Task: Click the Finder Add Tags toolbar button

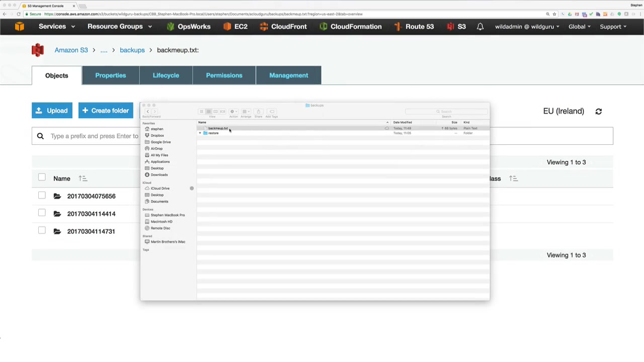Action: pyautogui.click(x=272, y=112)
